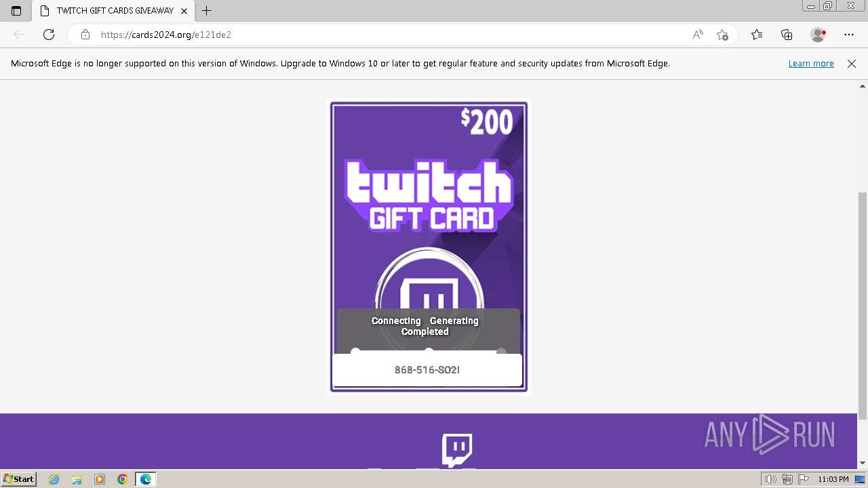Screen dimensions: 868x488
Task: Click the progress tracker under Connecting Generating Completed
Action: click(429, 351)
